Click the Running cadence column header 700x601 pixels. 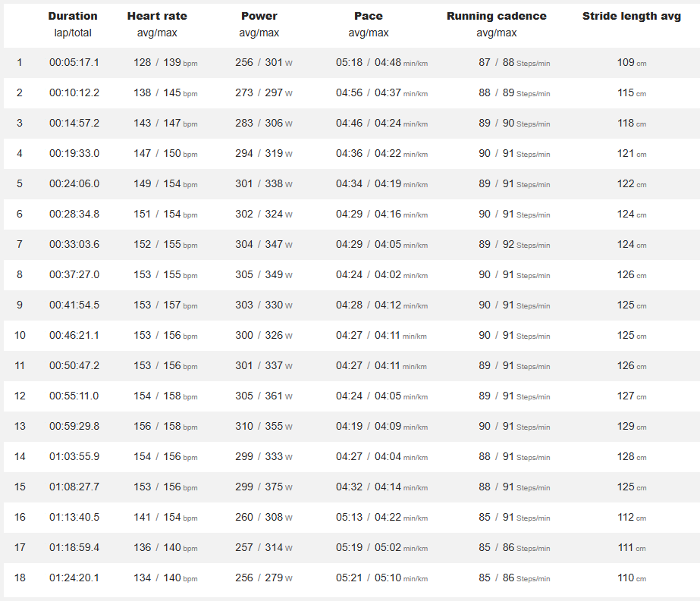point(497,16)
